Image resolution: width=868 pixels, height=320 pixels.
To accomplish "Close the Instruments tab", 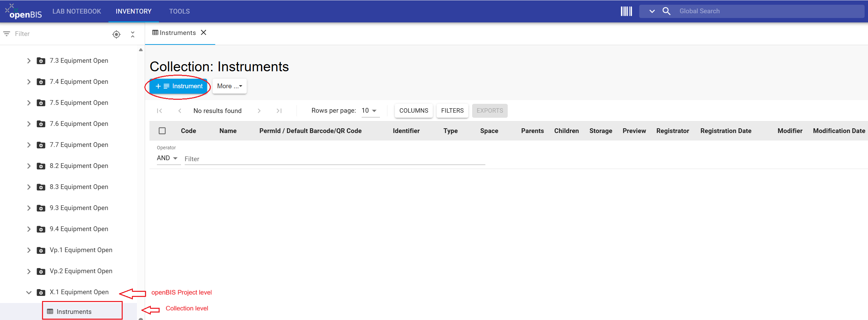I will point(203,33).
